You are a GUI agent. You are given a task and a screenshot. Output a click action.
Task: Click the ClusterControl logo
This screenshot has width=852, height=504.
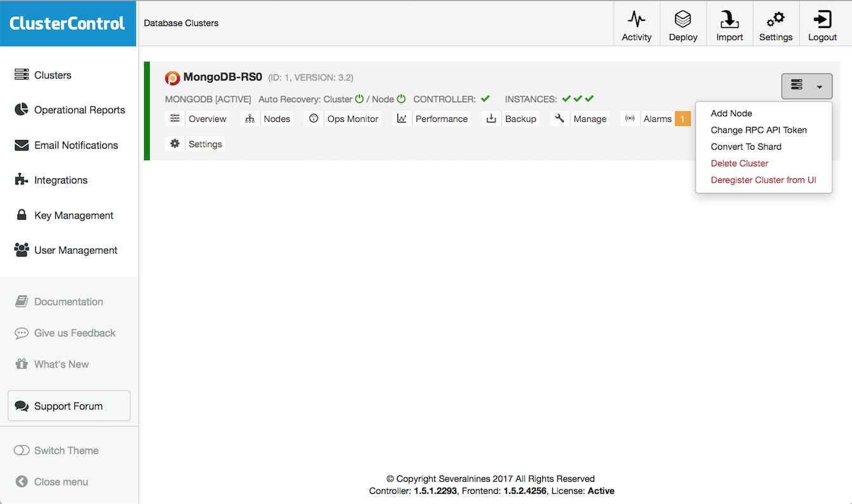pos(67,23)
